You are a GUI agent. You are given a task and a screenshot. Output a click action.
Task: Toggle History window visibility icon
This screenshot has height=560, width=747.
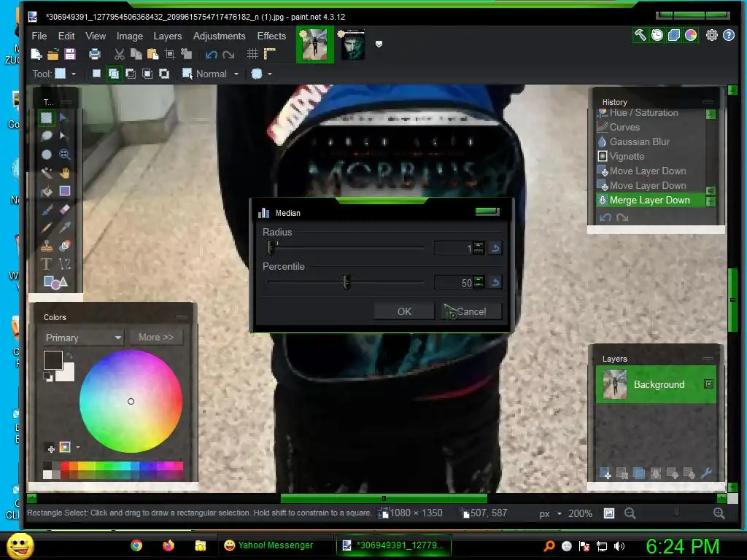click(657, 35)
